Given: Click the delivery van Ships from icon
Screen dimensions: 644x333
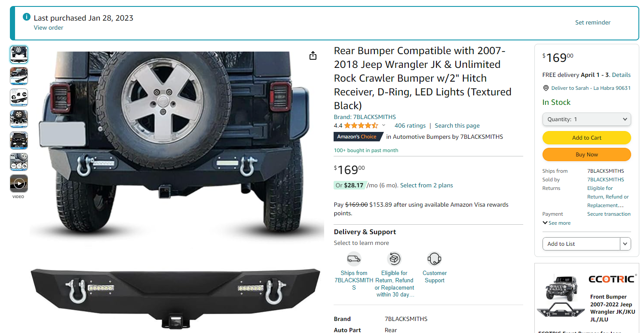Looking at the screenshot, I should [x=354, y=259].
